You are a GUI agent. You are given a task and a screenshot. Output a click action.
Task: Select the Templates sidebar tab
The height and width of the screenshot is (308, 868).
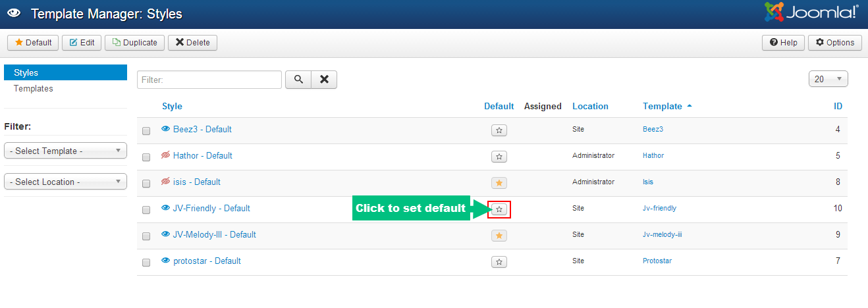34,88
